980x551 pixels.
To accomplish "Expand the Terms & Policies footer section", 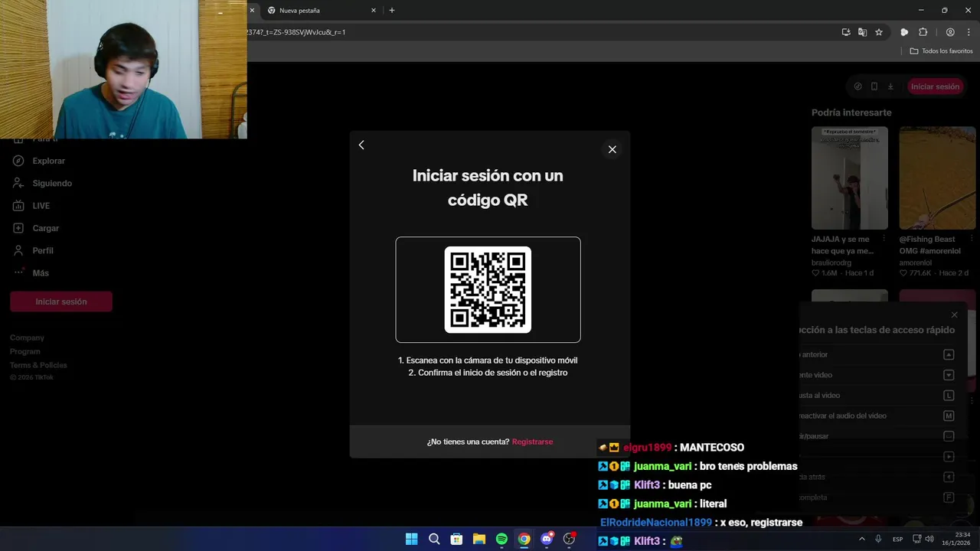I will pyautogui.click(x=38, y=365).
